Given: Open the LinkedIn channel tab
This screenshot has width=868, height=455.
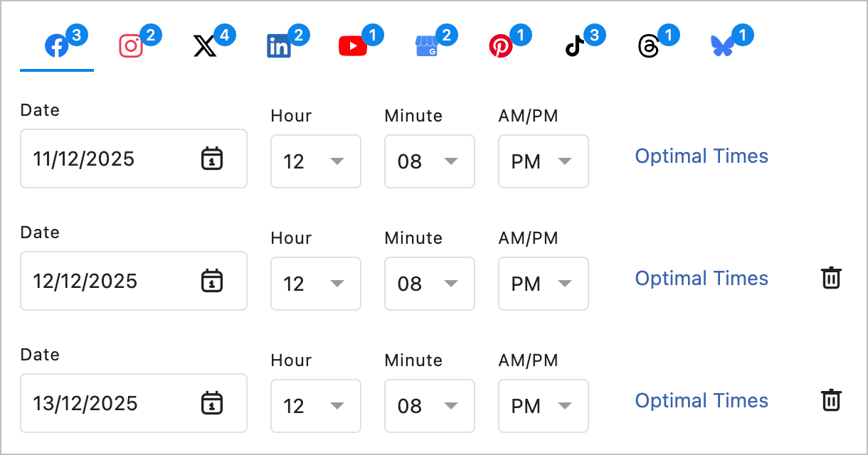Looking at the screenshot, I should (279, 45).
